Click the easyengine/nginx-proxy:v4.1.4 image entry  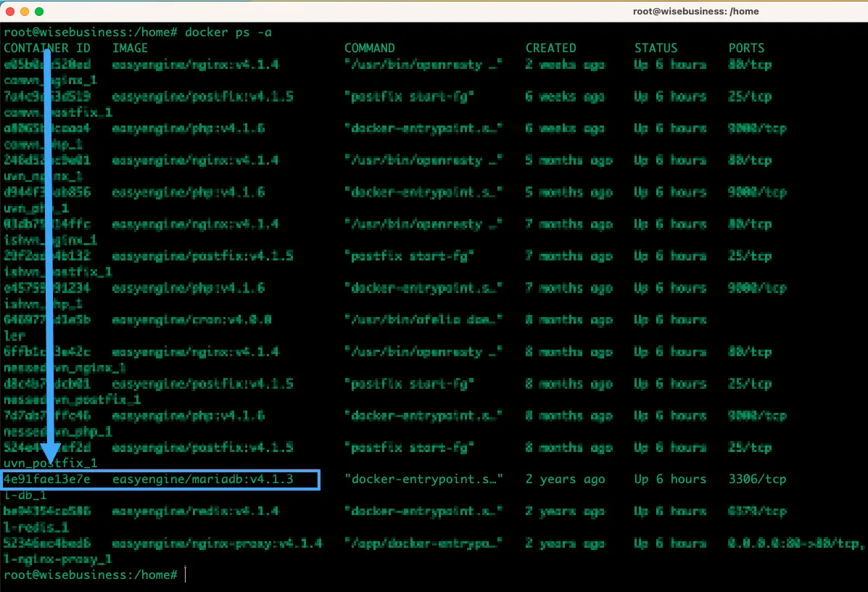[x=217, y=543]
